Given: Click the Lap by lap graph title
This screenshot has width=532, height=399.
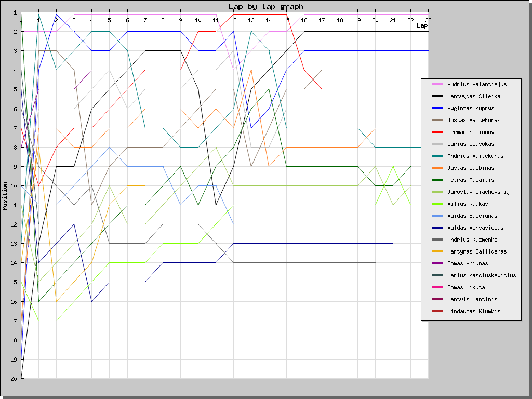Looking at the screenshot, I should [x=266, y=6].
